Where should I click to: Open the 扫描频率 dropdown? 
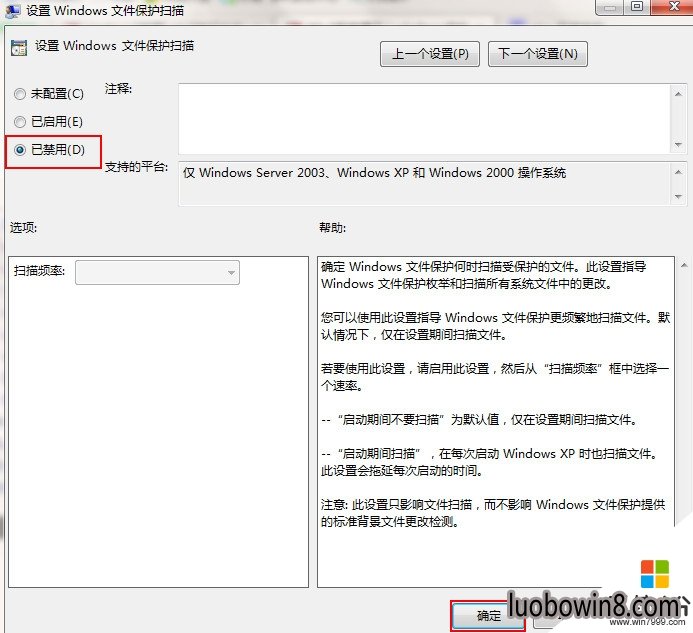pos(157,272)
